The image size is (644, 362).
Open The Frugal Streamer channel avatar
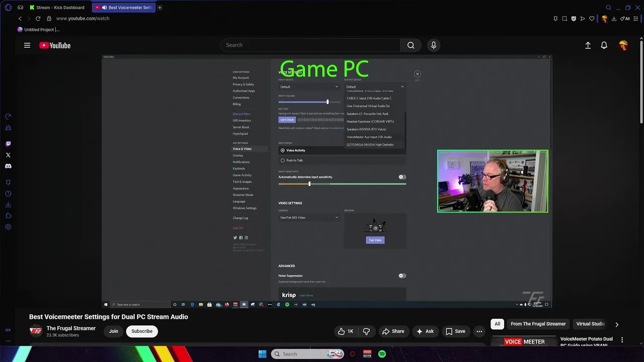click(x=36, y=331)
